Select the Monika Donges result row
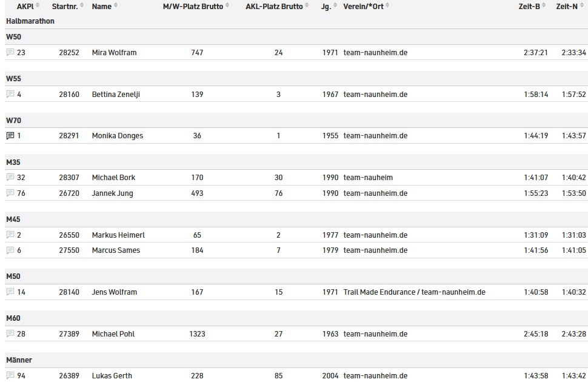The width and height of the screenshot is (588, 382). pos(296,135)
